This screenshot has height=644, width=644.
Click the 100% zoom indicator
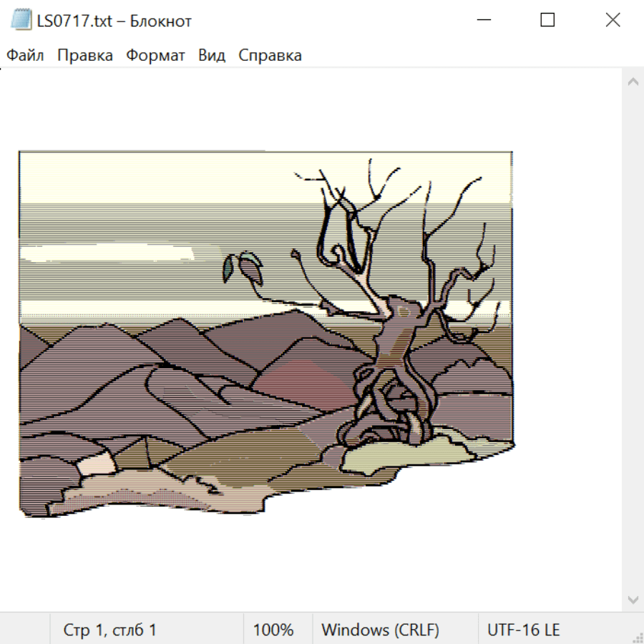click(x=273, y=630)
